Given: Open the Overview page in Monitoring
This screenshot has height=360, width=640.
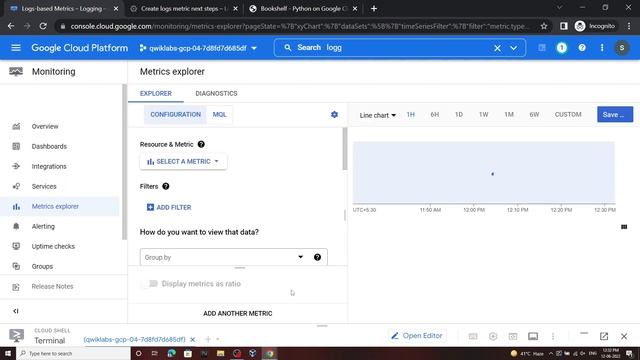Looking at the screenshot, I should click(x=45, y=127).
